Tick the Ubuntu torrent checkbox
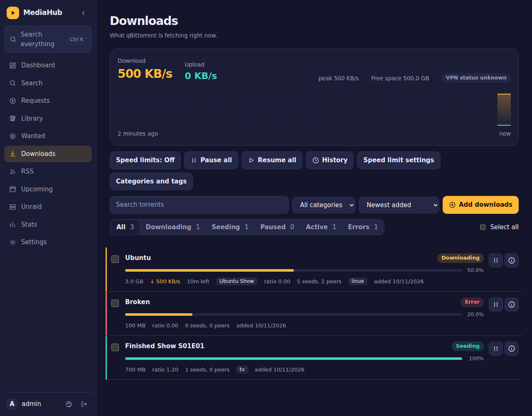532x416 pixels. tap(115, 259)
